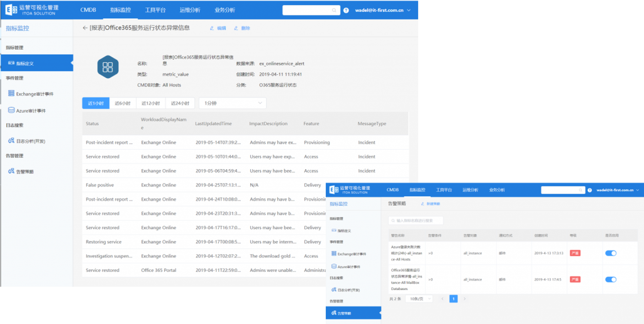
Task: Select the 近6小时 time range
Action: tap(123, 103)
